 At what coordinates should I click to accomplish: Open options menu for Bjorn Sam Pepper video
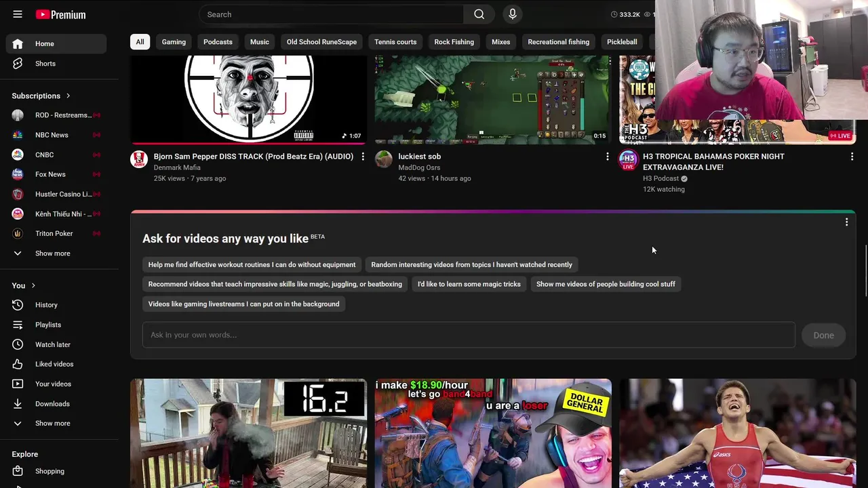(x=363, y=157)
